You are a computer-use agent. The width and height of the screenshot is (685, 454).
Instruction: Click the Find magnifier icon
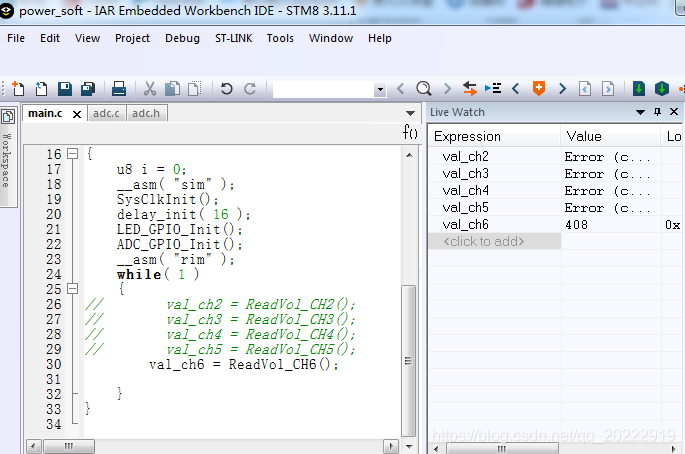423,89
